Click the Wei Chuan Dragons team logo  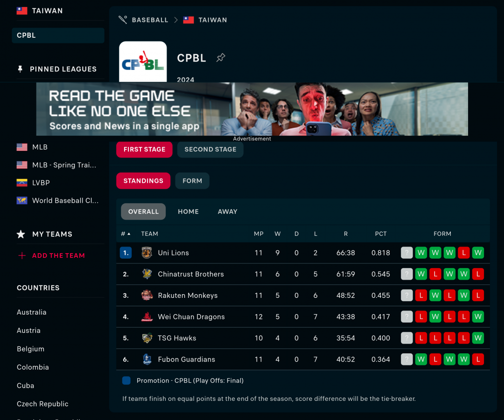147,317
